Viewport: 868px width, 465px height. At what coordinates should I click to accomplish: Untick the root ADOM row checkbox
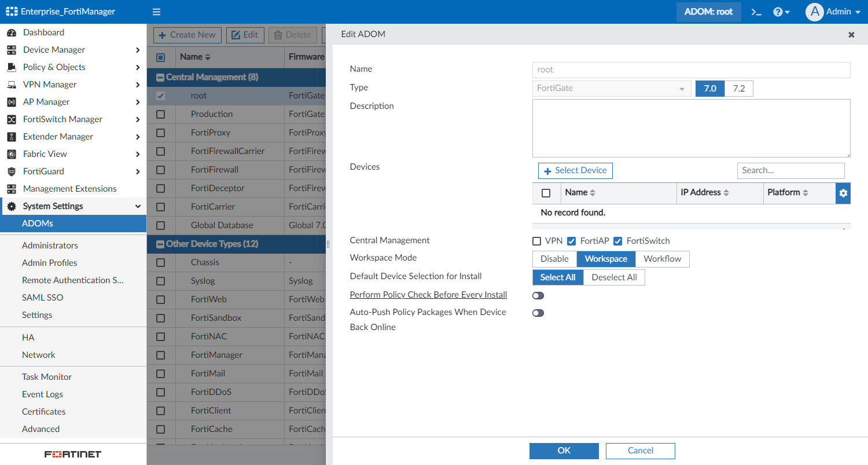161,96
